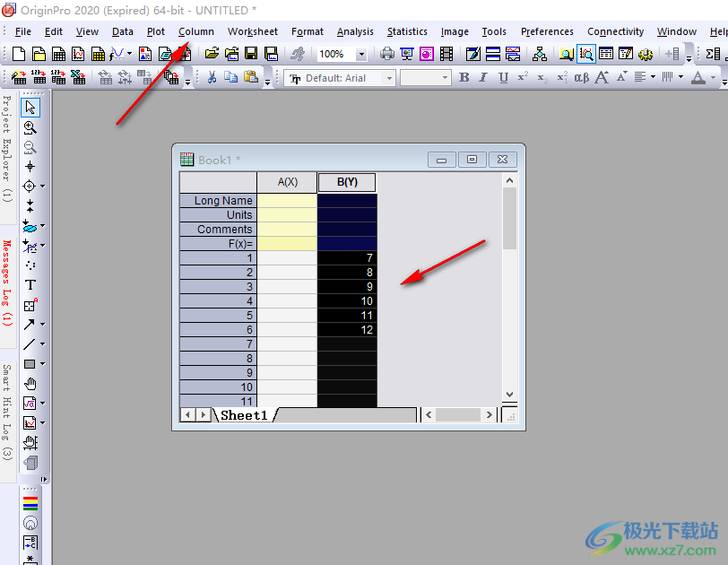Click the cell containing value 12

coord(347,330)
